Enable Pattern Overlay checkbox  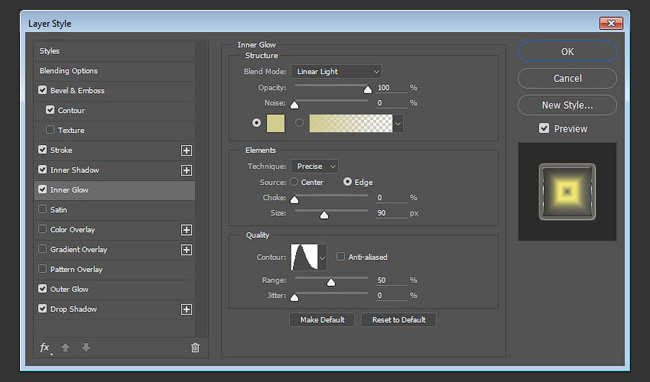[42, 269]
